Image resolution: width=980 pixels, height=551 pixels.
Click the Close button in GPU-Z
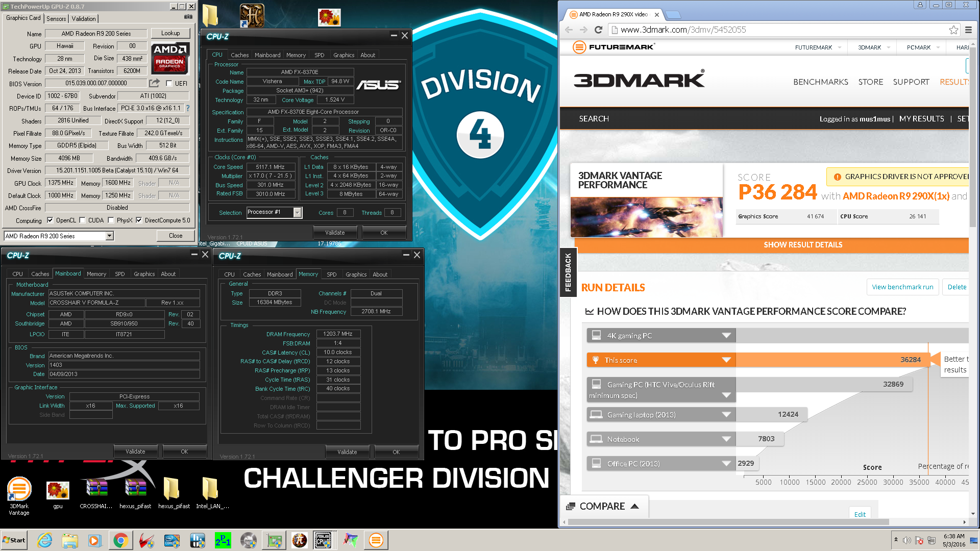pos(176,236)
